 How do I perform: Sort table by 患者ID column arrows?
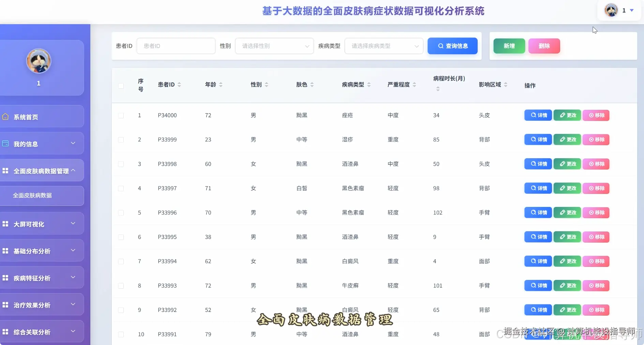[179, 85]
